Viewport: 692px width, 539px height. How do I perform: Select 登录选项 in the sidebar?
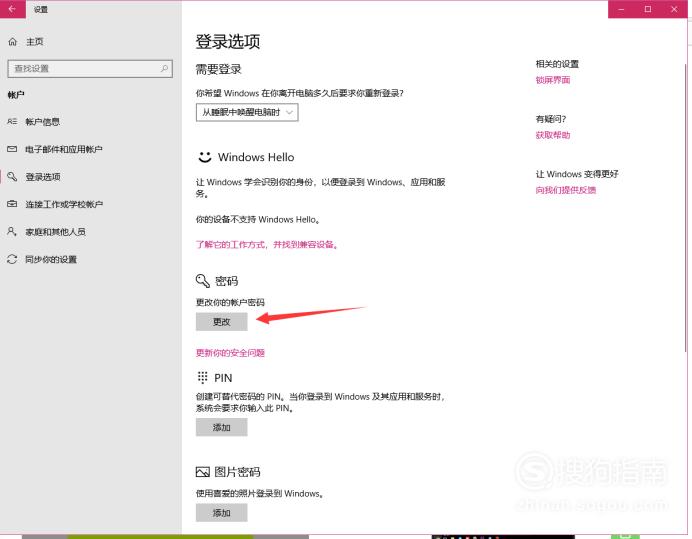pyautogui.click(x=43, y=177)
